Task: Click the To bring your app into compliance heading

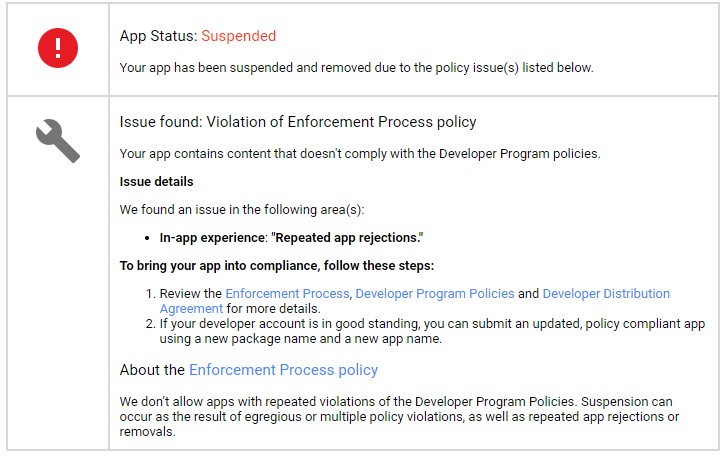Action: coord(277,266)
